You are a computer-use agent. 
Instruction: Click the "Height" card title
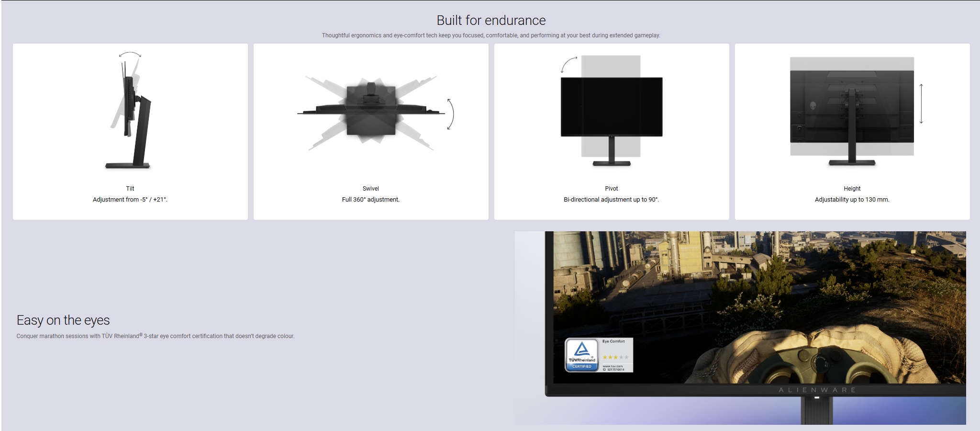pos(852,189)
